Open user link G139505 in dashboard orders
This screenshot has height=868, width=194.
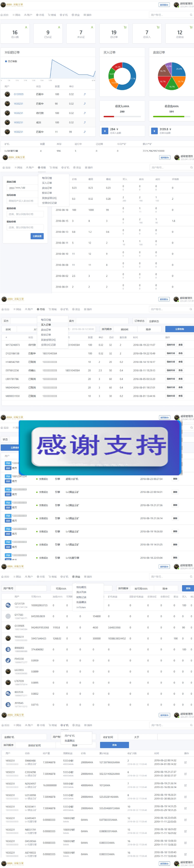point(18,94)
